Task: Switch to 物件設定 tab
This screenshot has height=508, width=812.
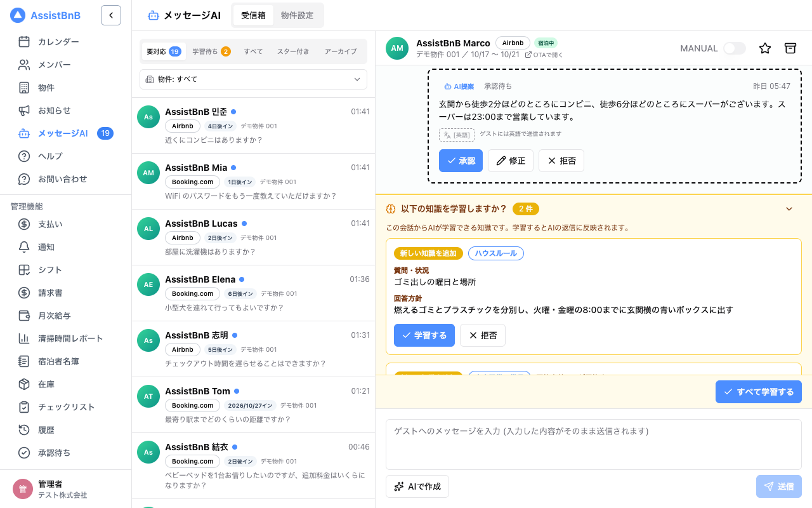Action: point(297,15)
